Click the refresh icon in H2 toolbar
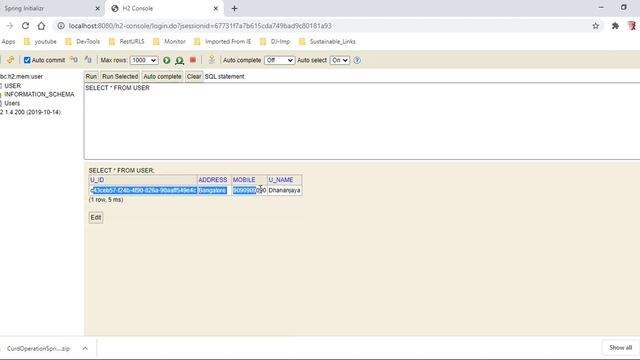The image size is (640, 360). pyautogui.click(x=11, y=60)
